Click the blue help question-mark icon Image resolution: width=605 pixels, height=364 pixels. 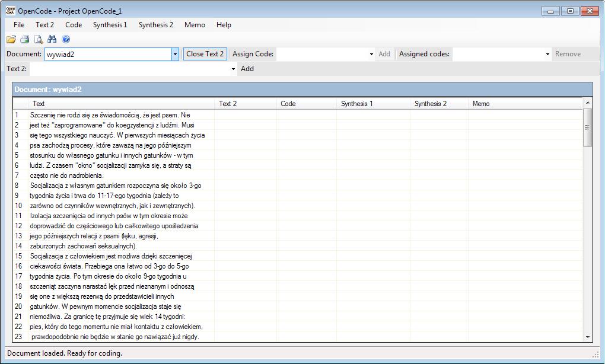66,39
